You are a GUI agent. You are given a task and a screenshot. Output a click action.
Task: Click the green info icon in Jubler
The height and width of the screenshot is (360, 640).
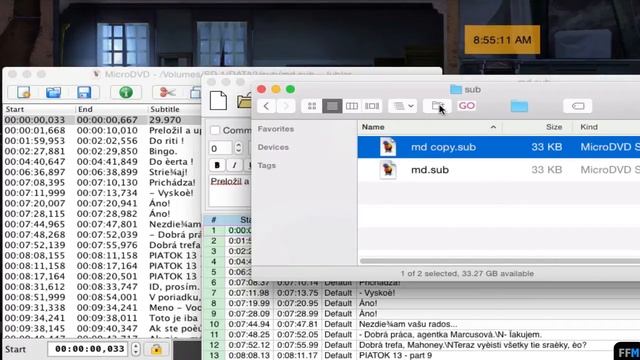click(x=126, y=92)
